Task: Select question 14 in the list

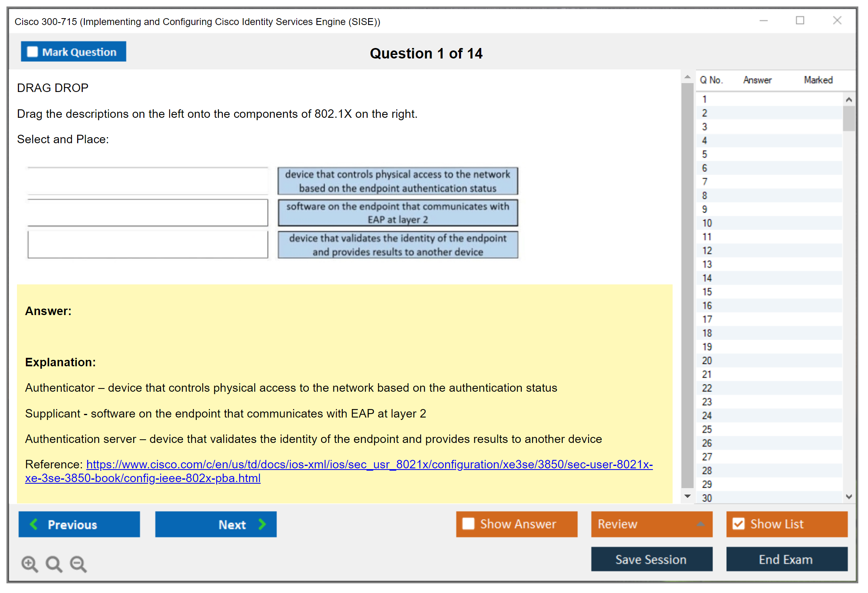Action: [x=707, y=278]
